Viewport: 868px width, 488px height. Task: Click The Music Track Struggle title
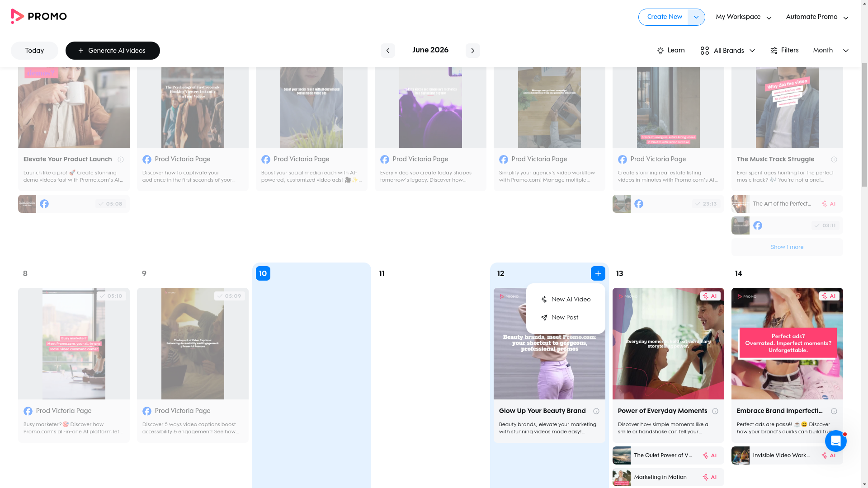[775, 160]
